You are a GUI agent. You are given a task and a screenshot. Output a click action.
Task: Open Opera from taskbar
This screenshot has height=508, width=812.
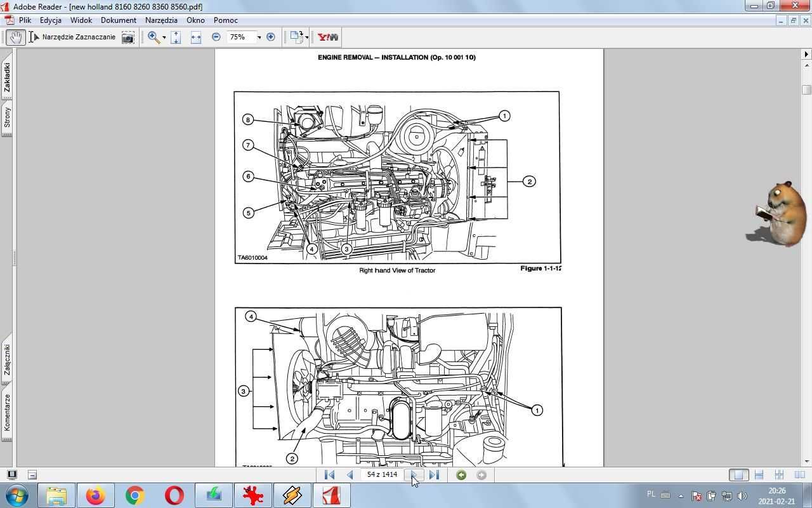174,495
